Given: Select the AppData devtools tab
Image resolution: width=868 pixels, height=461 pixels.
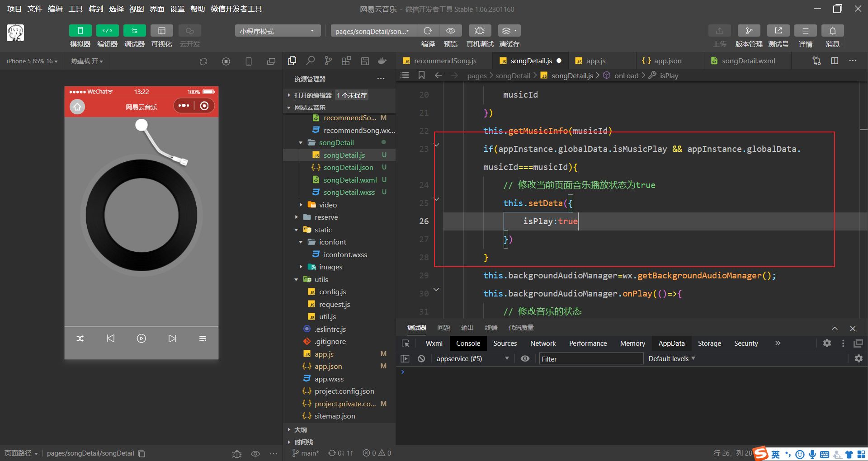Looking at the screenshot, I should pyautogui.click(x=671, y=343).
